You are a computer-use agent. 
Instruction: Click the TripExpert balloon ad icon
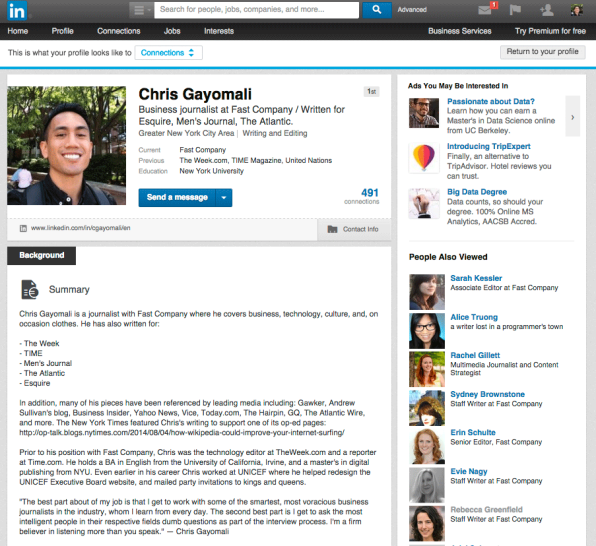424,158
